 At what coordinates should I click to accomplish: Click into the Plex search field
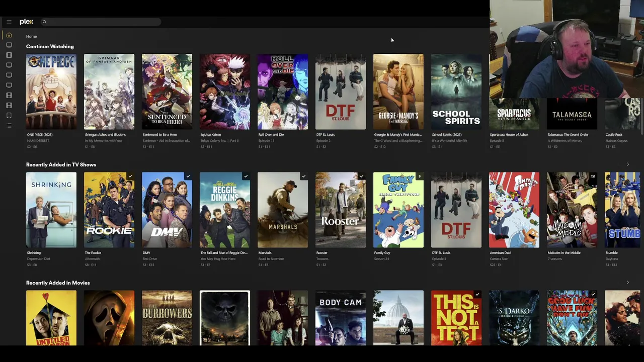point(101,22)
